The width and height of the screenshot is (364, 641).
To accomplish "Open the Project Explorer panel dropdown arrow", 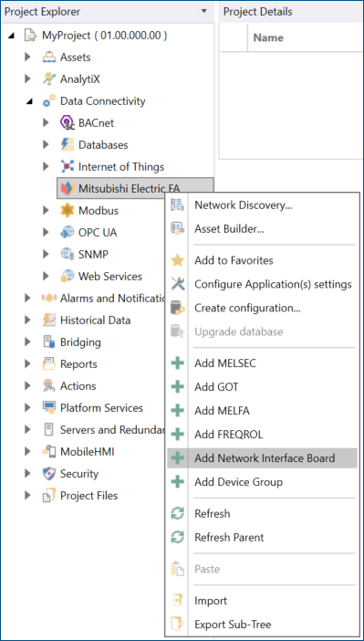I will click(x=203, y=12).
